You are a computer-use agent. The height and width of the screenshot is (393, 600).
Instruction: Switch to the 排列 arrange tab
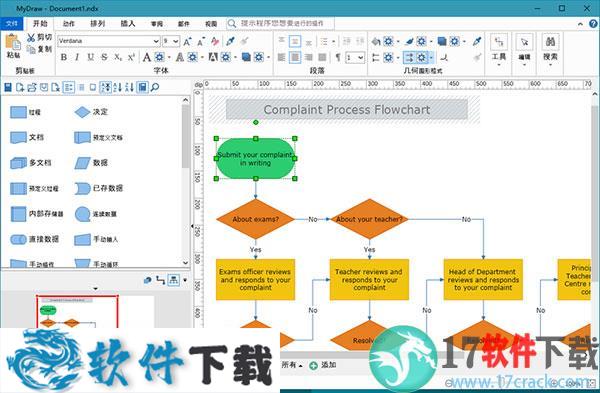pos(98,24)
